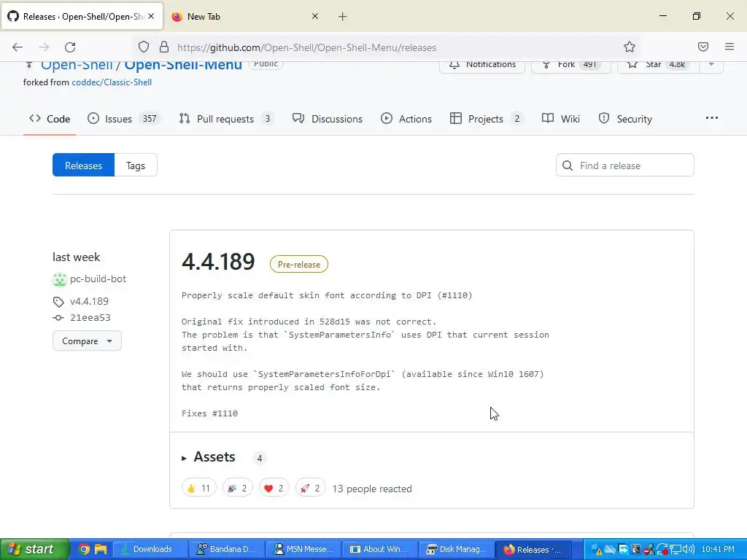Screen dimensions: 747x560
Task: Expand the Assets section
Action: pyautogui.click(x=209, y=457)
